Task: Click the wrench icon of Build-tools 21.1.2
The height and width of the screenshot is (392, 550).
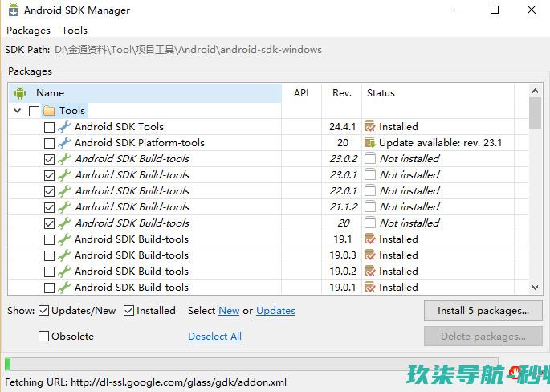Action: [x=64, y=207]
